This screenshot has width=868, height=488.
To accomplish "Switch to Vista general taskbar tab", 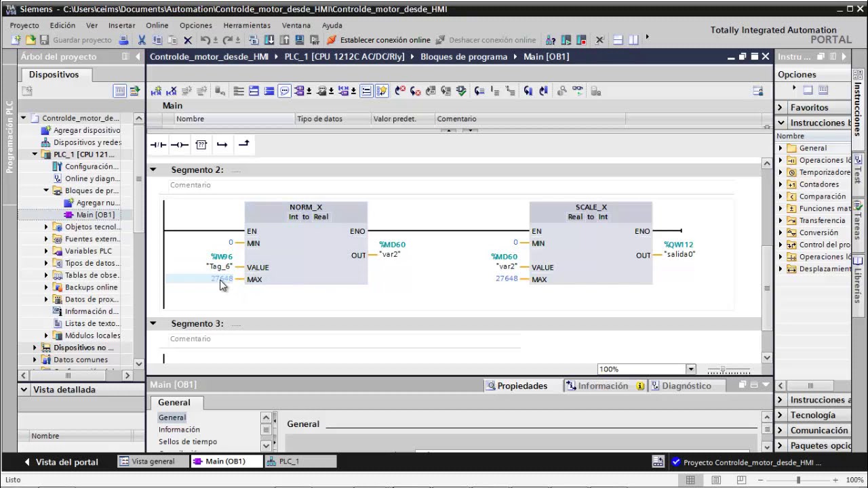I will point(153,462).
